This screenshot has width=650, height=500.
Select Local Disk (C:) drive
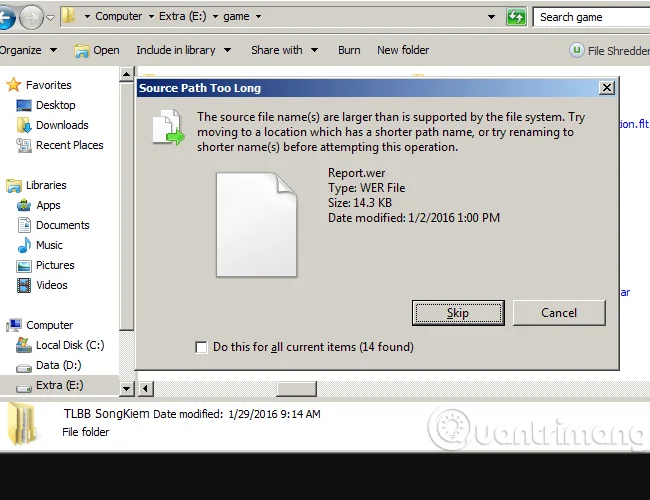(70, 345)
